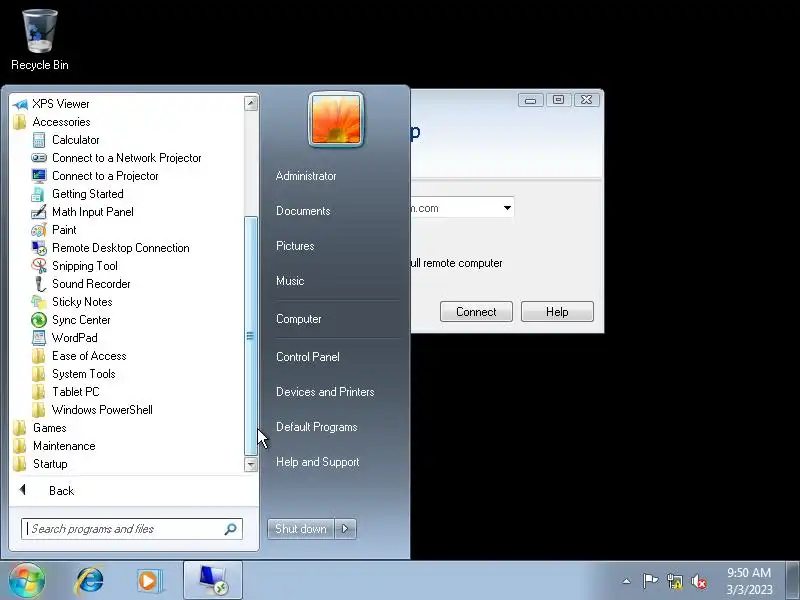Open Devices and Printers
Image resolution: width=800 pixels, height=600 pixels.
(326, 392)
